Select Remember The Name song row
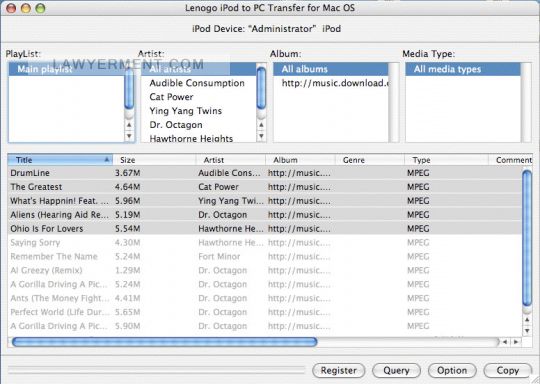This screenshot has height=384, width=540. [264, 257]
